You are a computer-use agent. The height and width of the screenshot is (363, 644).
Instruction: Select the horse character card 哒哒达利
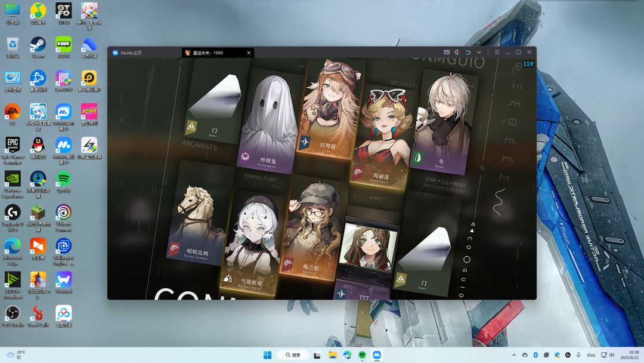click(197, 214)
